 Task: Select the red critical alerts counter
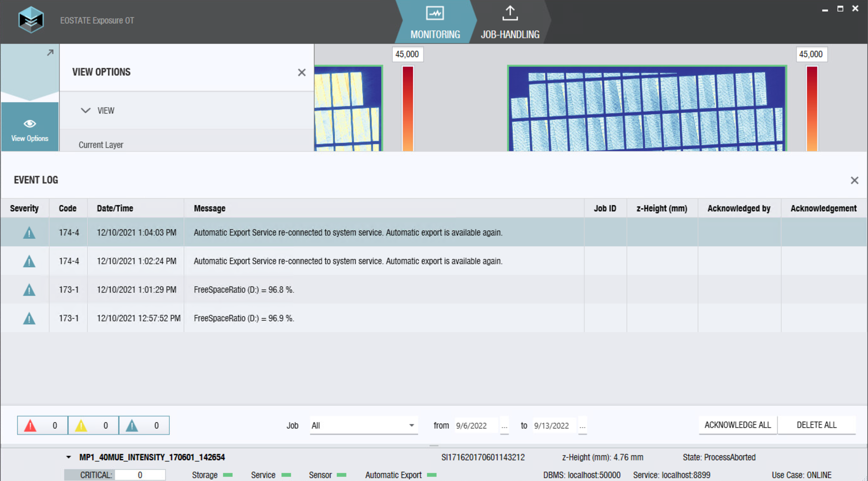click(x=42, y=425)
